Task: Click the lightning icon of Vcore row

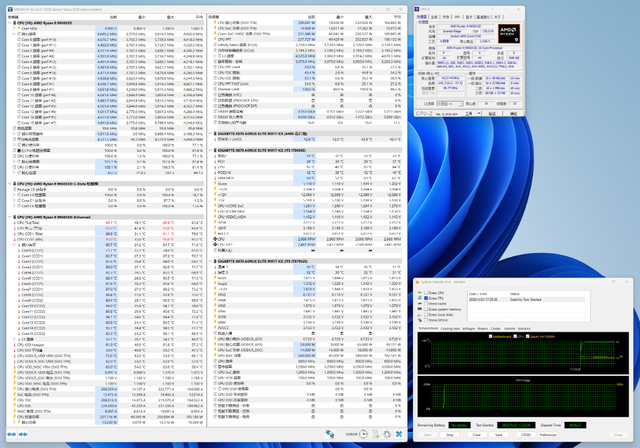Action: point(215,184)
